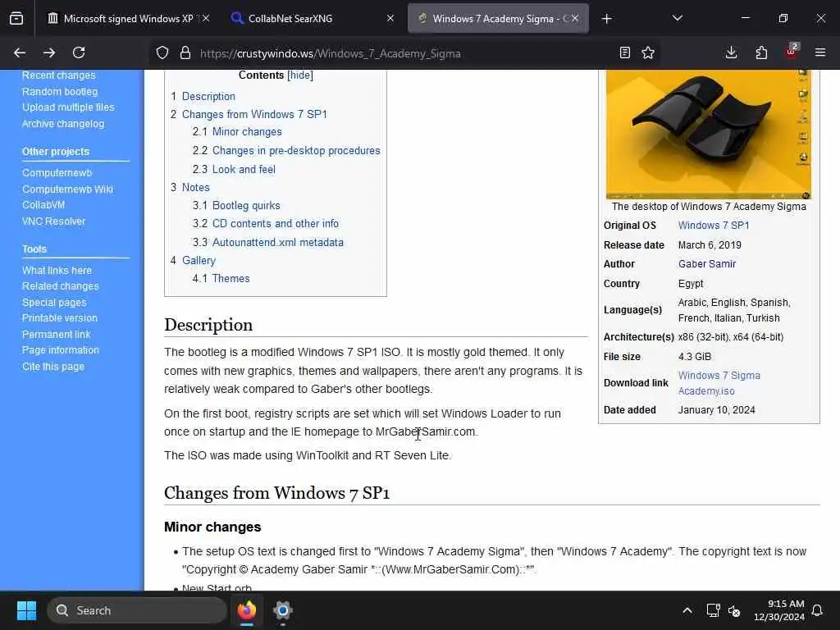This screenshot has width=840, height=630.
Task: Open Firefox View icon
Action: click(x=16, y=18)
